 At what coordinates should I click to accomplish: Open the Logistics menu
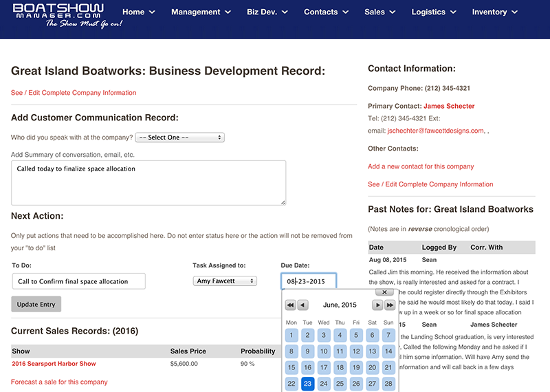pos(434,12)
